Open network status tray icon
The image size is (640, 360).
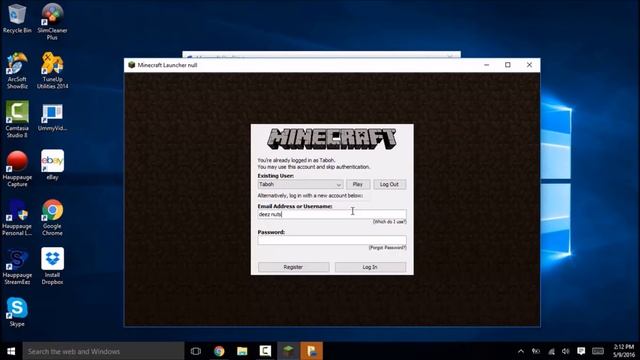point(551,351)
